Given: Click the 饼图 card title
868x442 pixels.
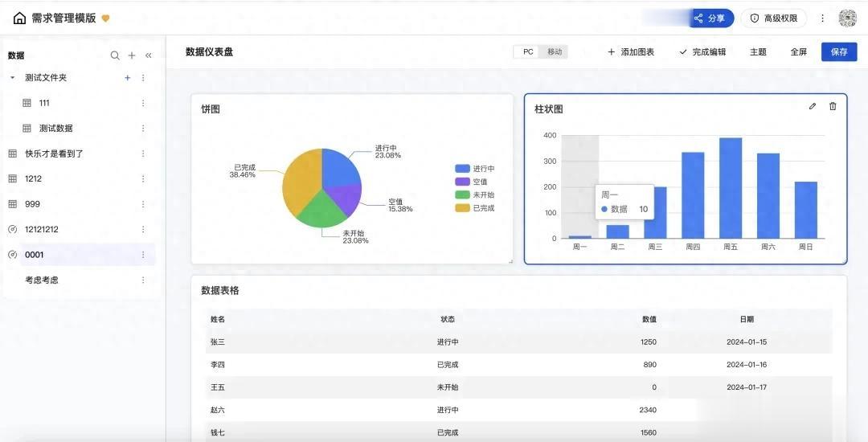Looking at the screenshot, I should pyautogui.click(x=211, y=109).
